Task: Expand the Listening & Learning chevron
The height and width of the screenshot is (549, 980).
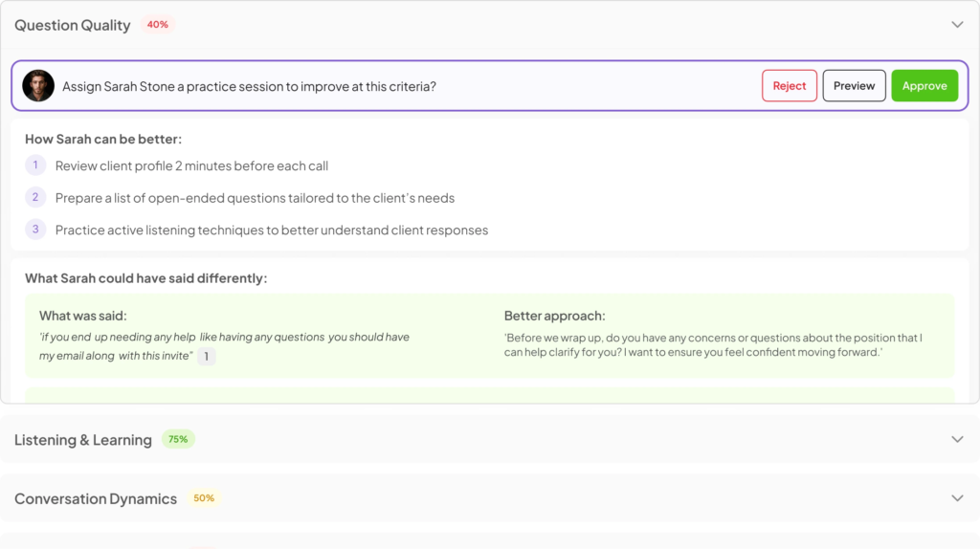Action: pos(957,440)
